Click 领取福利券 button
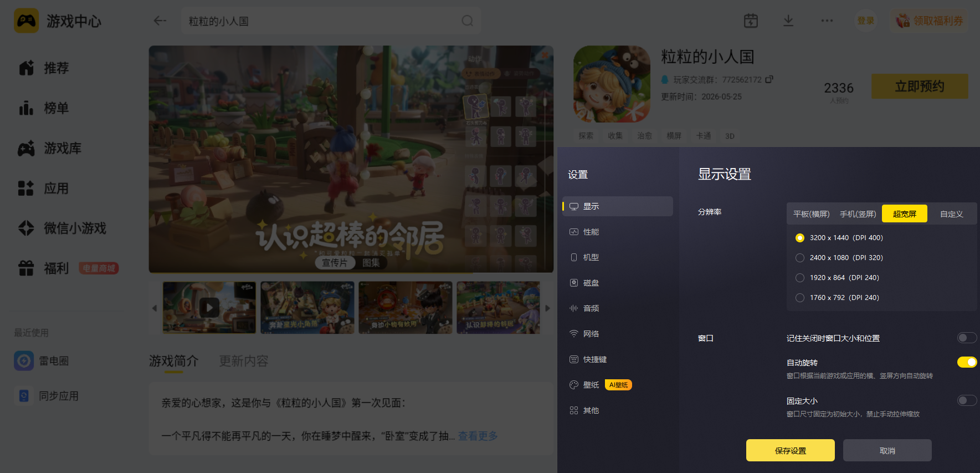Image resolution: width=980 pixels, height=473 pixels. (930, 21)
